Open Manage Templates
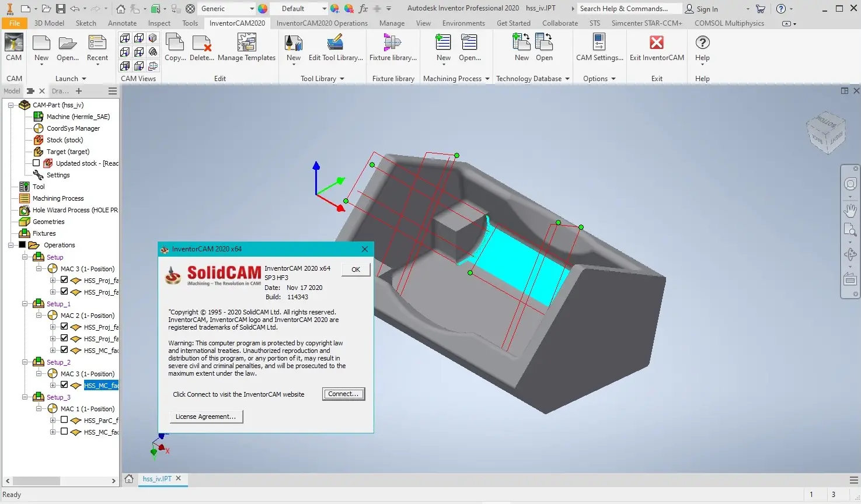 [x=246, y=47]
